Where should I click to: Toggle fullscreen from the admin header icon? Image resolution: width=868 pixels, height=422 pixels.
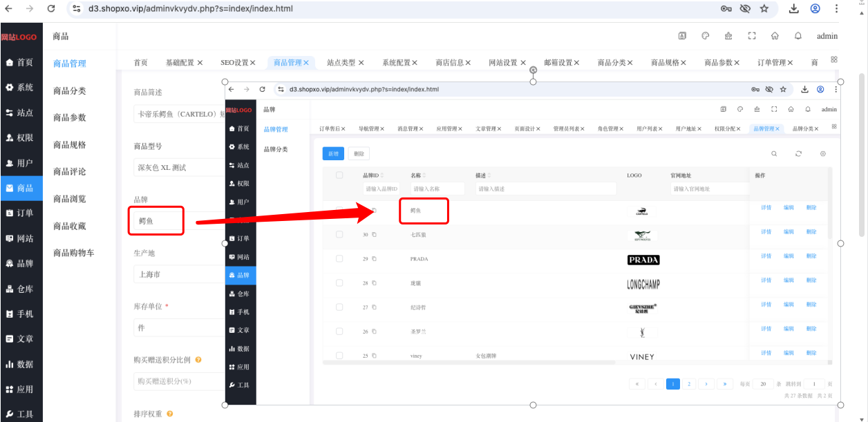[752, 36]
